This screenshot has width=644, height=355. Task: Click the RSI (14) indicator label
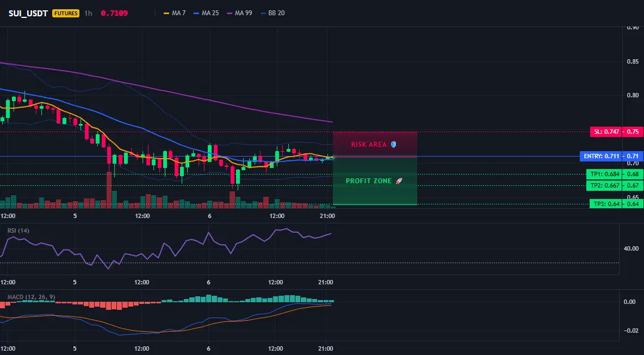coord(18,231)
